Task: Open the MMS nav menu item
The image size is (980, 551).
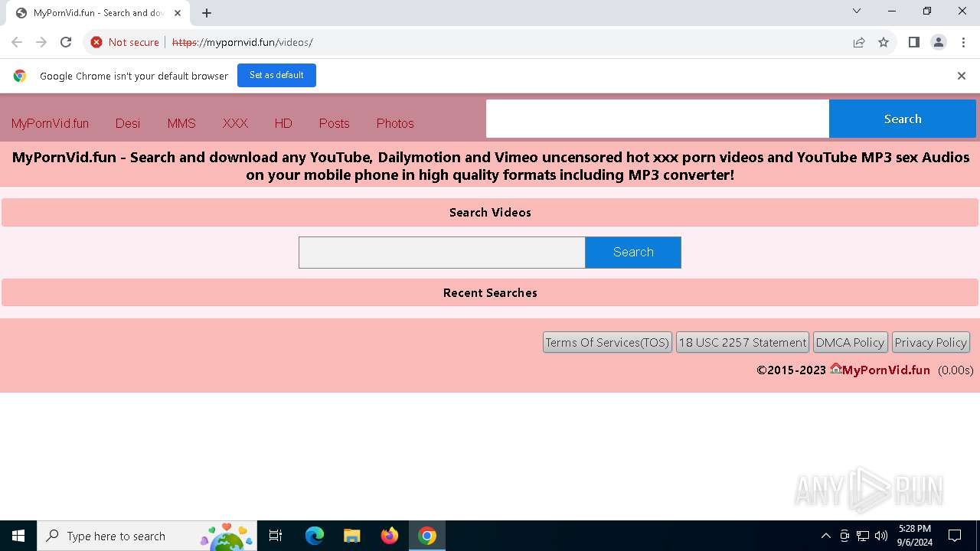Action: (x=181, y=123)
